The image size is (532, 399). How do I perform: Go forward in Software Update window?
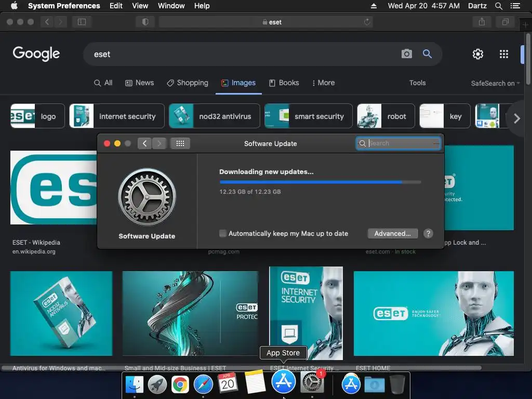tap(159, 143)
